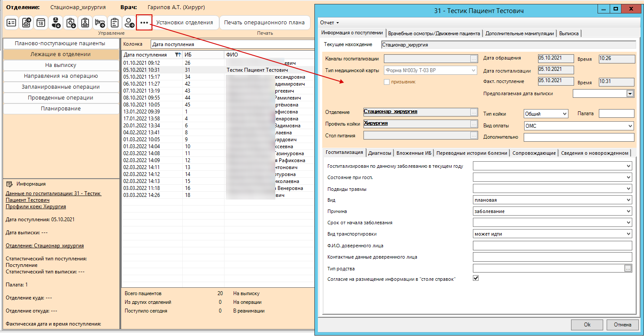This screenshot has width=644, height=336.
Task: Select the row dated 13.01.2022 09:39
Action: point(218,112)
